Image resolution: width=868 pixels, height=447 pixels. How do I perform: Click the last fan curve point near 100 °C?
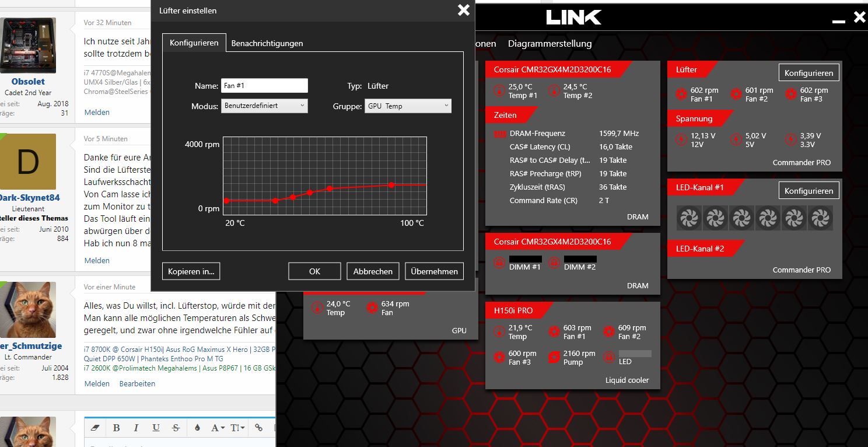coord(391,185)
